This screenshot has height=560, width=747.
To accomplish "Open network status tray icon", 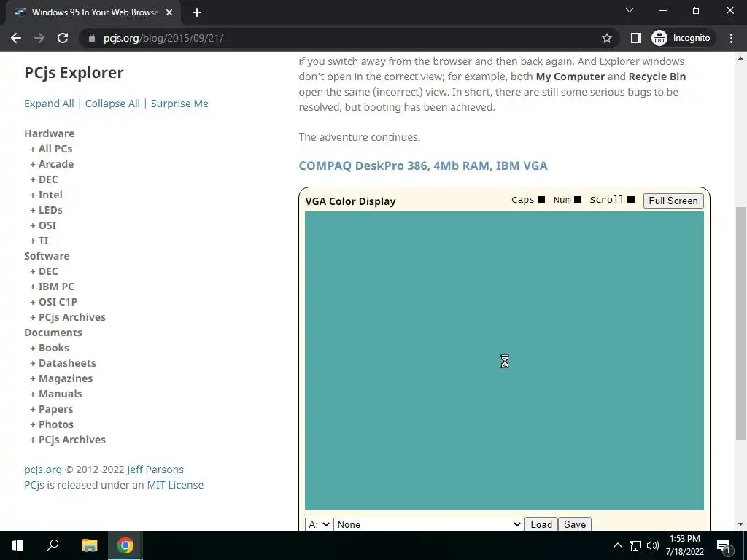I will tap(635, 545).
